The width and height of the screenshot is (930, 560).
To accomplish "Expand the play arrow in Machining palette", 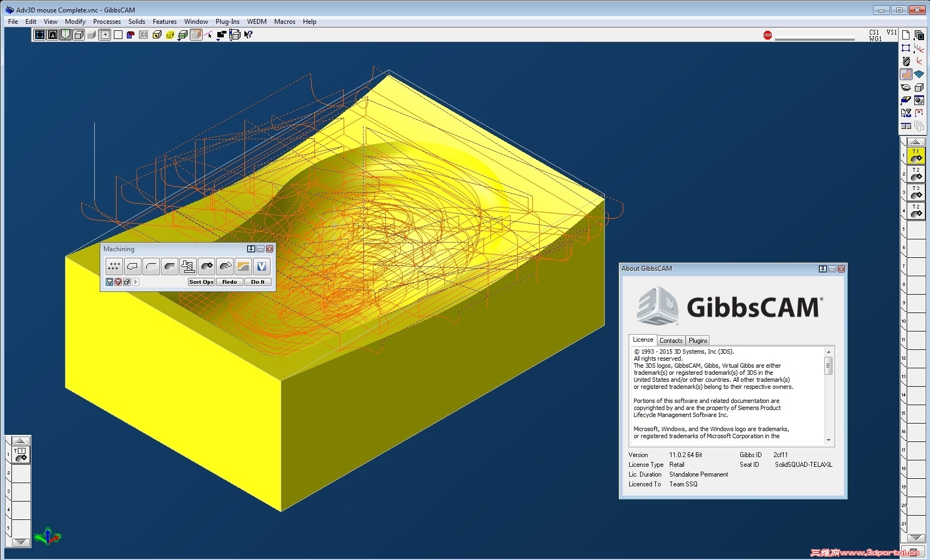I will coord(135,282).
